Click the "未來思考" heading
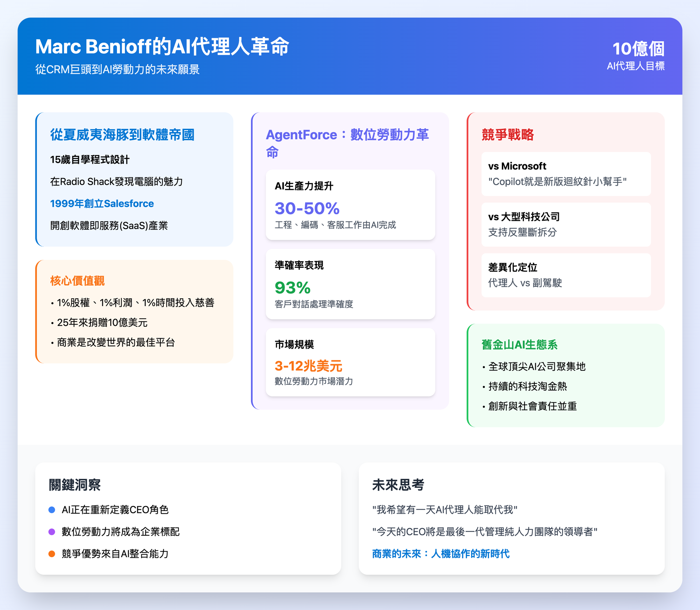The width and height of the screenshot is (700, 610). tap(398, 485)
